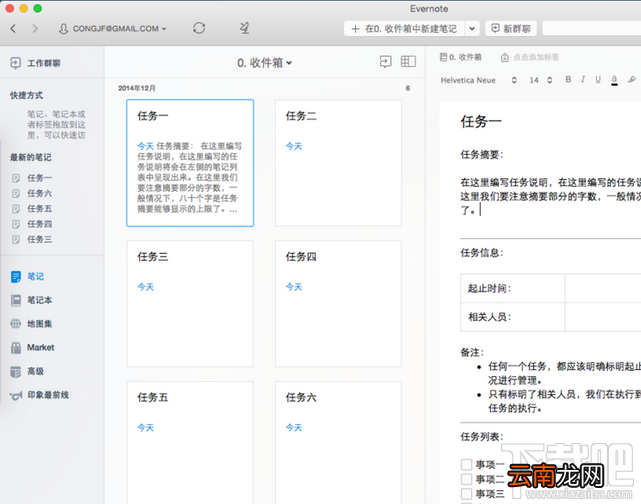Toggle italic formatting

point(583,79)
